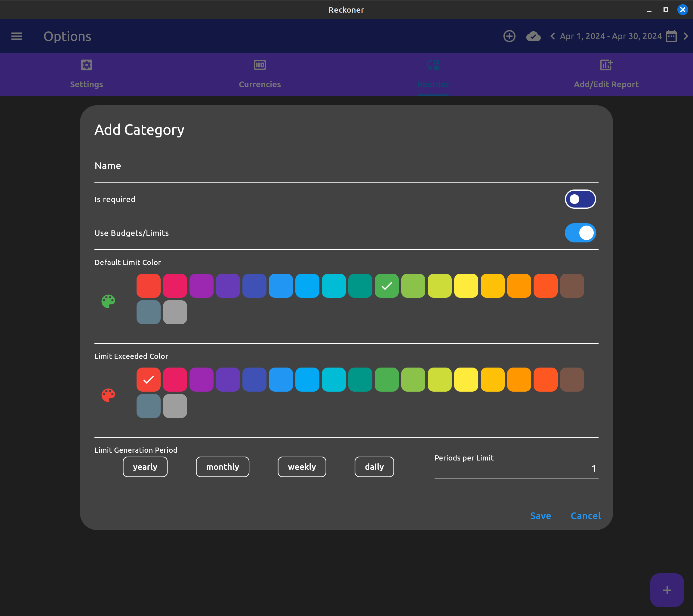Pick green in Limit Exceeded Color

(x=387, y=380)
